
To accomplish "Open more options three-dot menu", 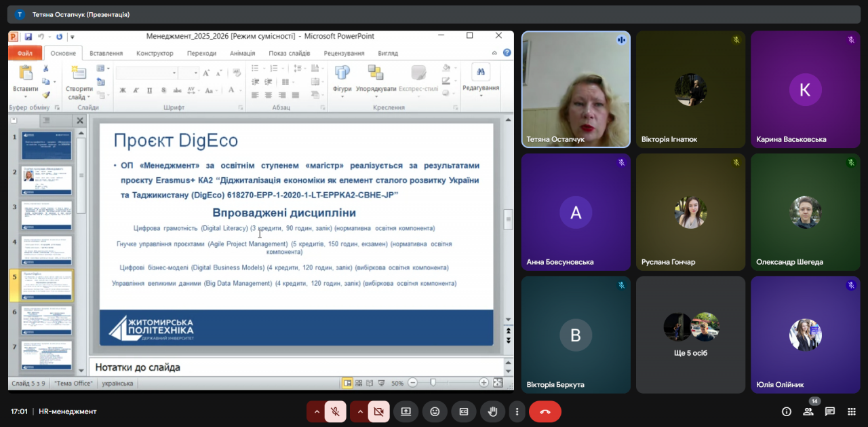I will point(517,411).
